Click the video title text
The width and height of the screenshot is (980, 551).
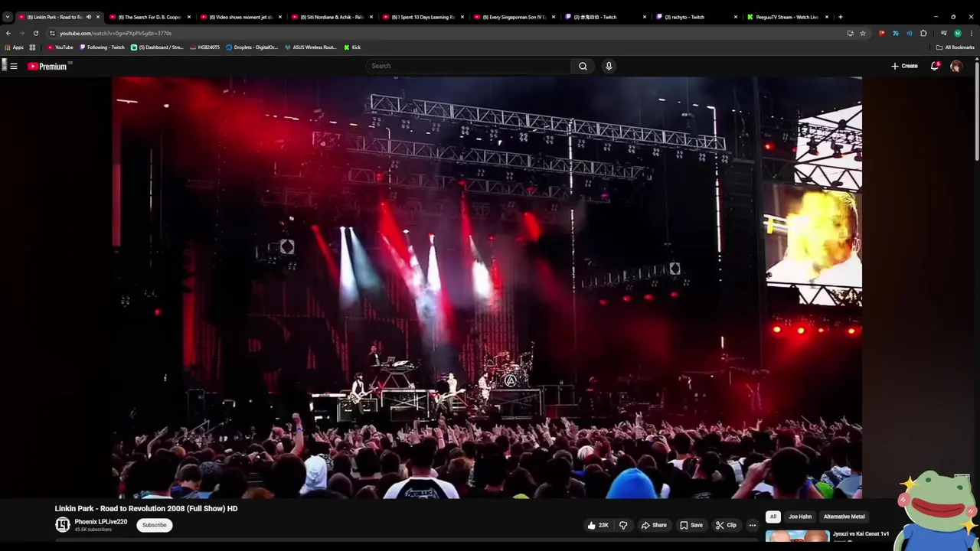[x=146, y=508]
